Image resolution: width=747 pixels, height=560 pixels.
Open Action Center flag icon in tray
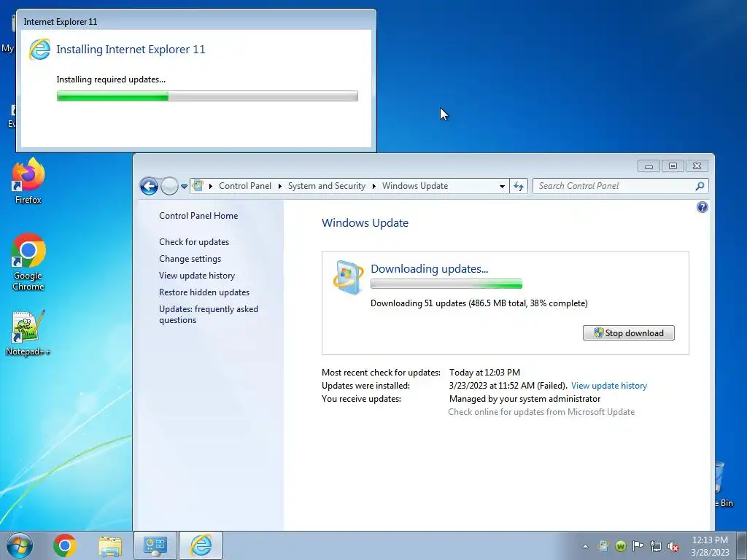point(638,546)
